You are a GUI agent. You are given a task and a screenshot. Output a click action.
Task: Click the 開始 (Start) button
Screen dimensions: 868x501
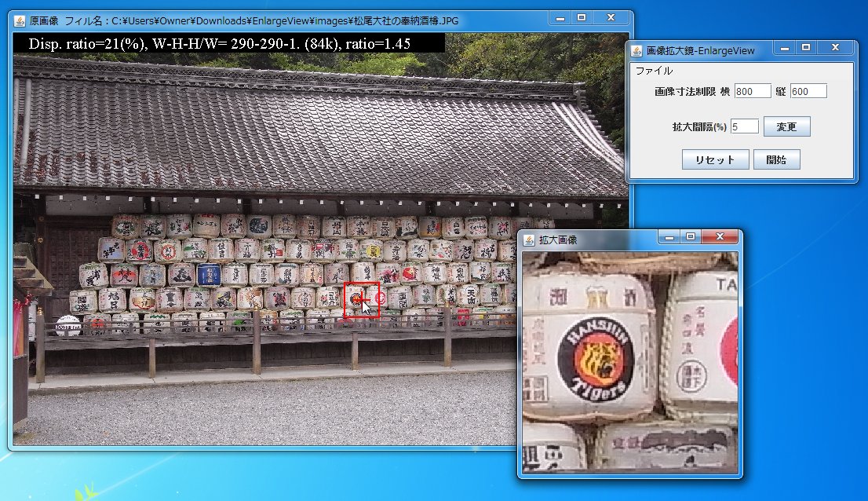pos(777,159)
